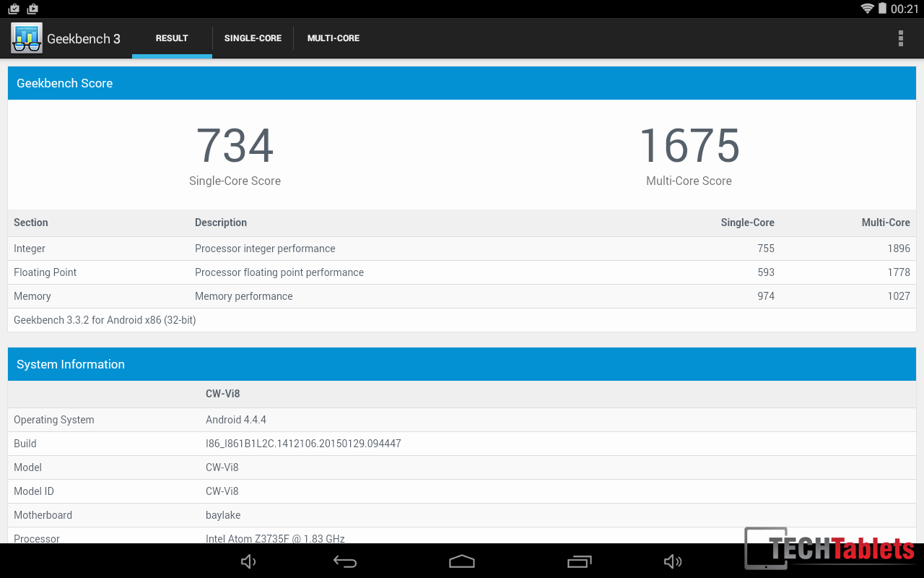
Task: Tap the bold CW-Vi8 device heading
Action: pos(223,394)
